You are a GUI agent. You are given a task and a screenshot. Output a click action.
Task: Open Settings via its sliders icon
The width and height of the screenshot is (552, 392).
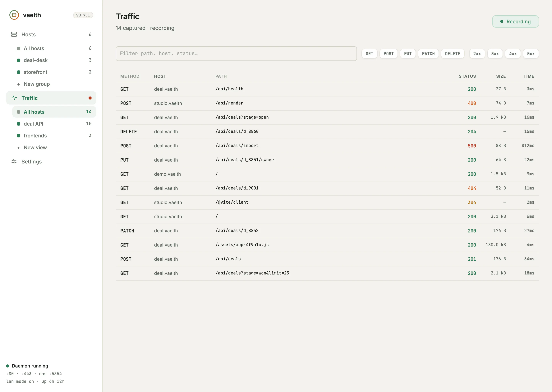pos(14,162)
